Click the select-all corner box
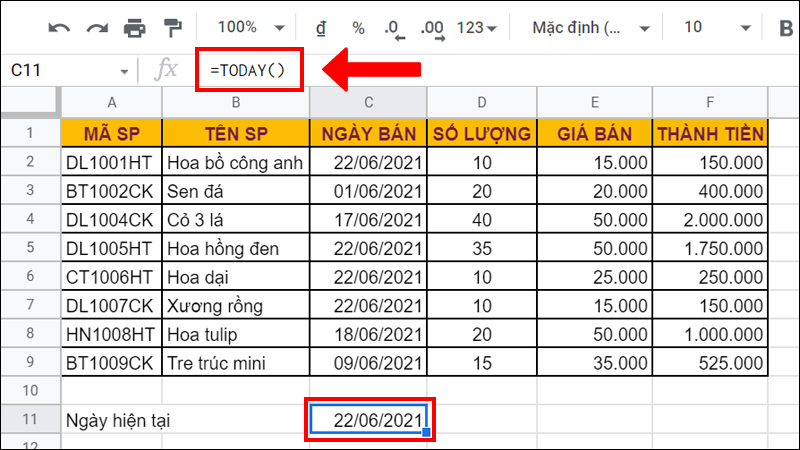 tap(30, 102)
